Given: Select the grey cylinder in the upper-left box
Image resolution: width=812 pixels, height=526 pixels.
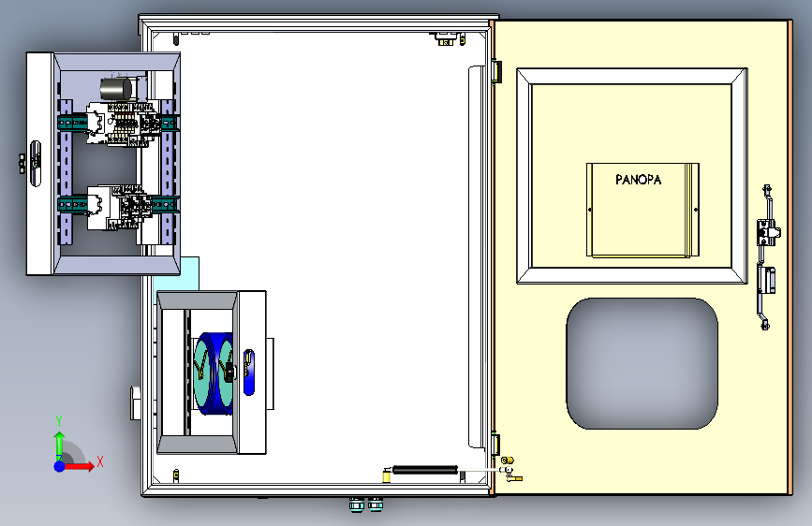Looking at the screenshot, I should (116, 89).
